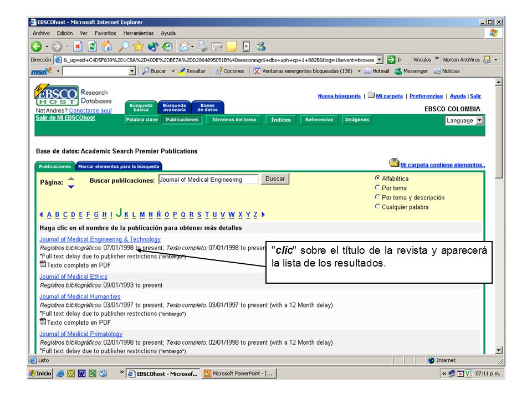Open the Herramientas menu
This screenshot has width=532, height=399.
click(x=138, y=33)
